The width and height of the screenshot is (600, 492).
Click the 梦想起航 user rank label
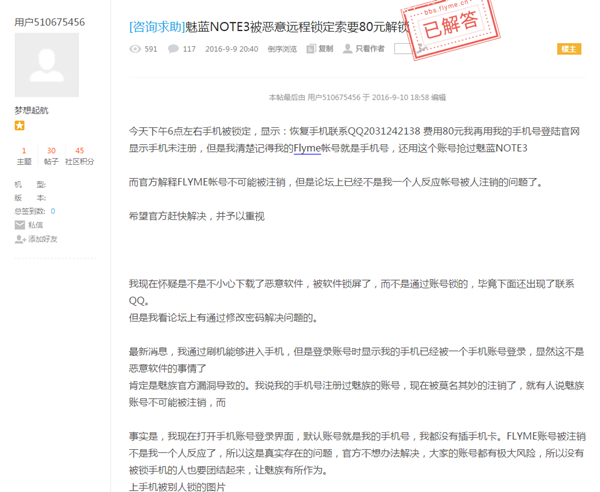(x=31, y=111)
